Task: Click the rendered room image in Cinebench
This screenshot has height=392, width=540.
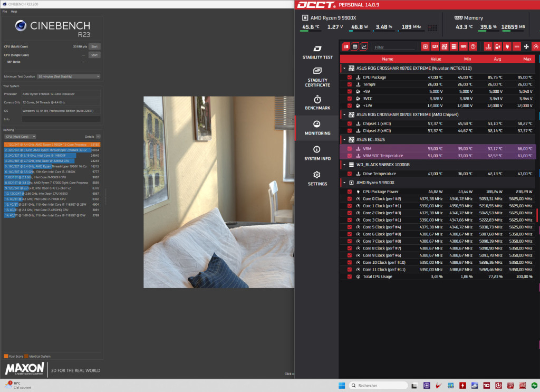Action: pos(219,192)
